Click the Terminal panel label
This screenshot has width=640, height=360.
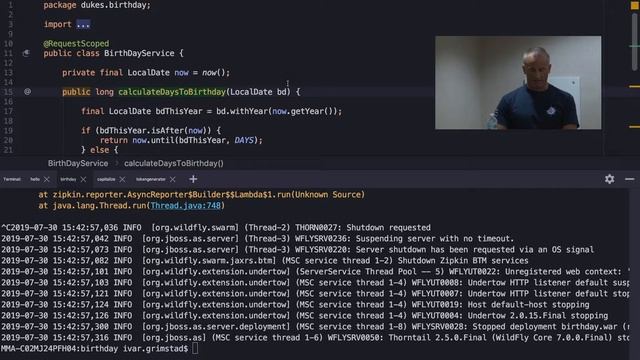(12, 179)
